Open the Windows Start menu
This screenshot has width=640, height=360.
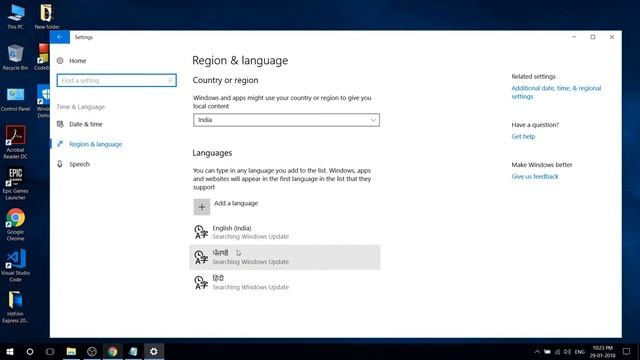click(10, 351)
